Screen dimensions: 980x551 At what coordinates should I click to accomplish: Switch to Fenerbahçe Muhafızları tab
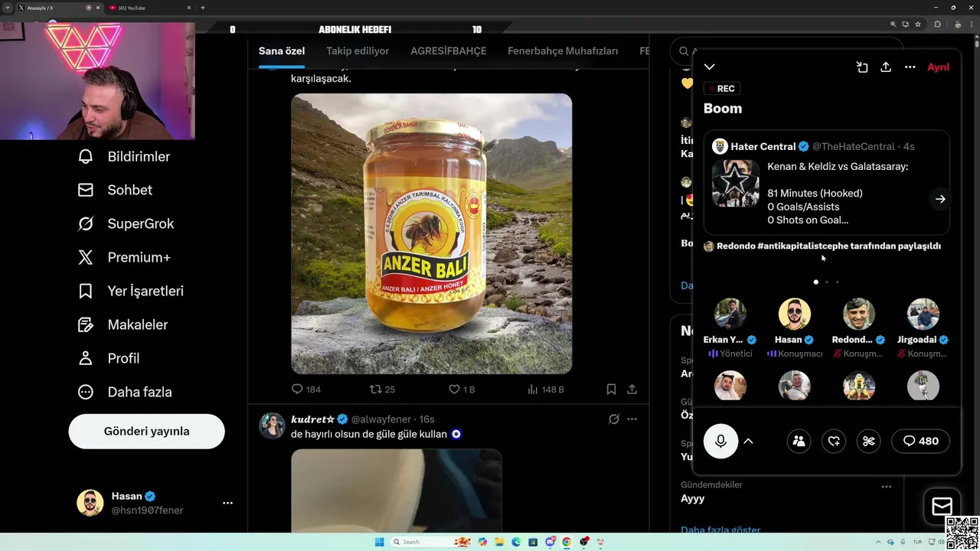pyautogui.click(x=563, y=51)
